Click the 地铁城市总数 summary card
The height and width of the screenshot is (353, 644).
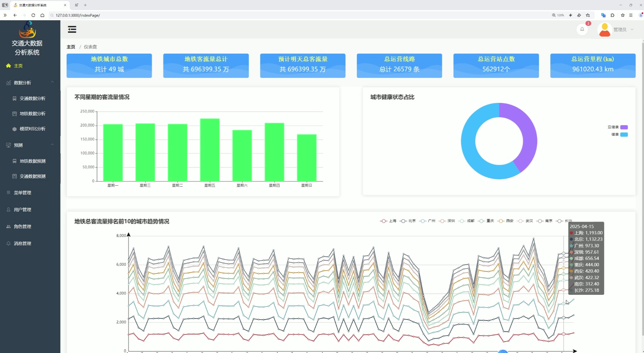109,65
